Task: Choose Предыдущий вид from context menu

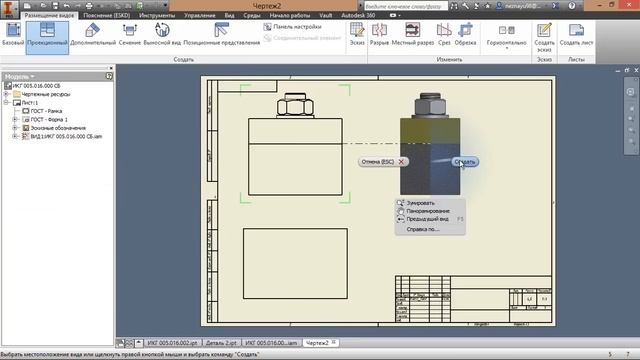Action: 427,219
